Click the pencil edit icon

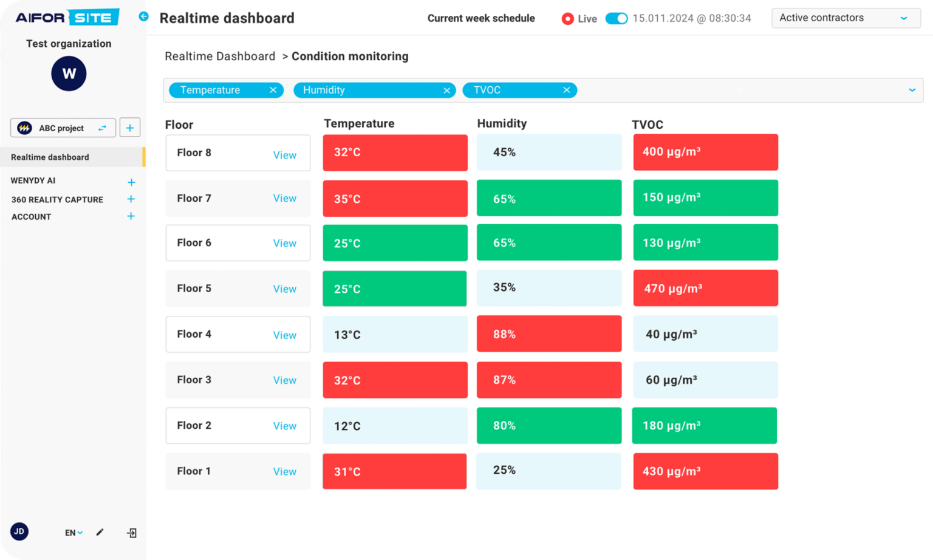tap(100, 532)
